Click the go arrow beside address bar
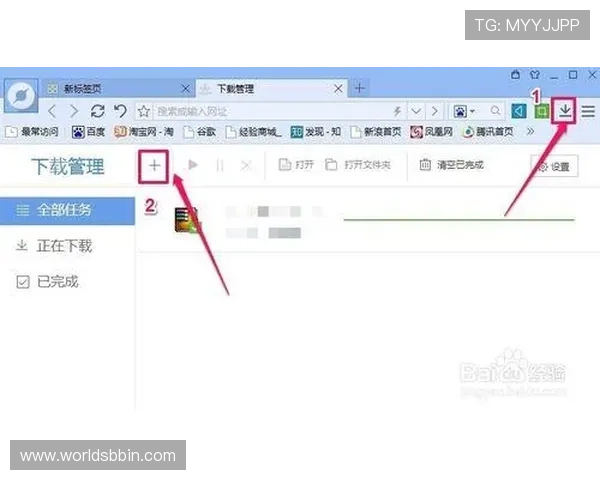The height and width of the screenshot is (480, 600). click(x=434, y=111)
